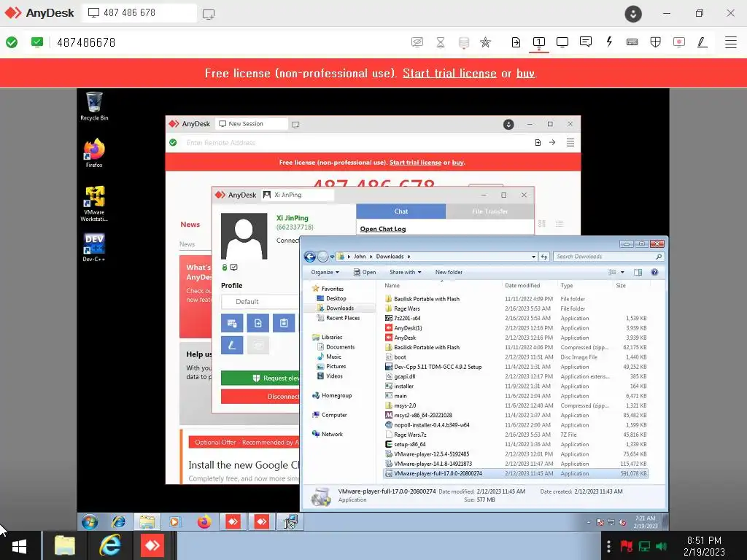This screenshot has height=560, width=747.
Task: Click the red Disconnect button
Action: tap(260, 396)
